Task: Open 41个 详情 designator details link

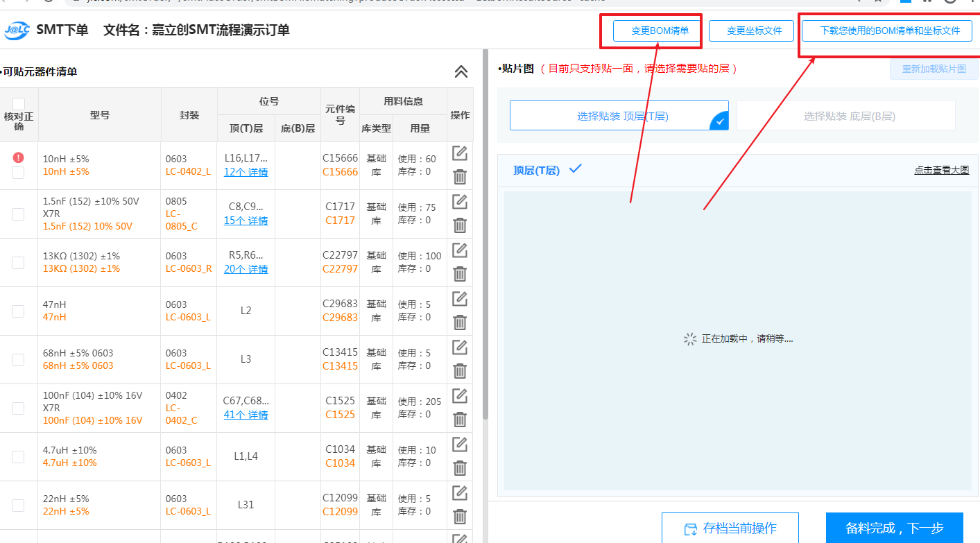Action: [246, 415]
